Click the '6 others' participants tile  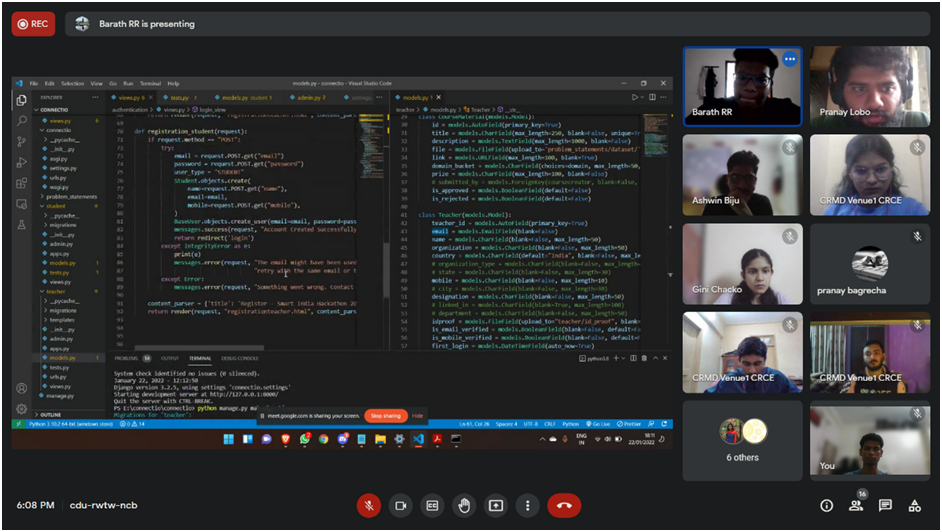point(742,440)
